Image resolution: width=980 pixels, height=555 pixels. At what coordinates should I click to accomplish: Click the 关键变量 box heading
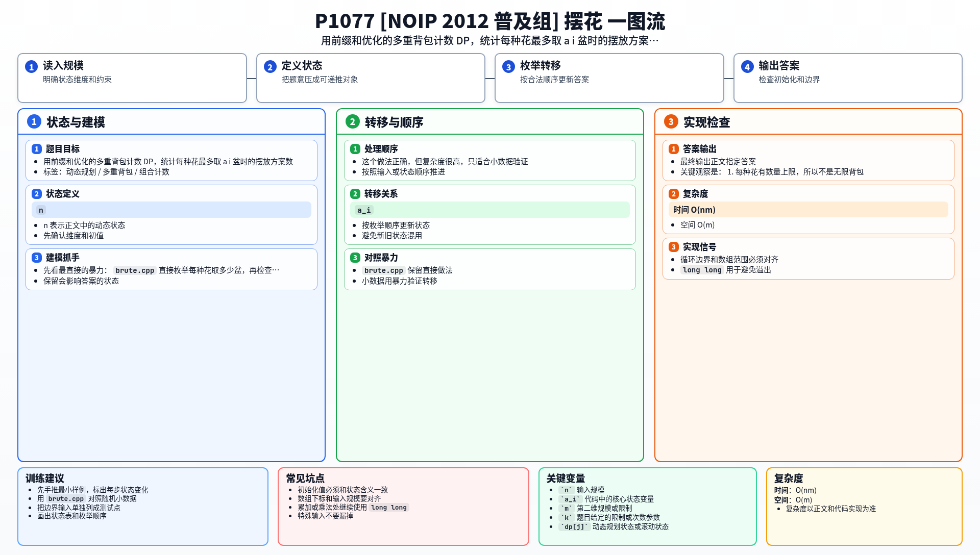coord(566,478)
